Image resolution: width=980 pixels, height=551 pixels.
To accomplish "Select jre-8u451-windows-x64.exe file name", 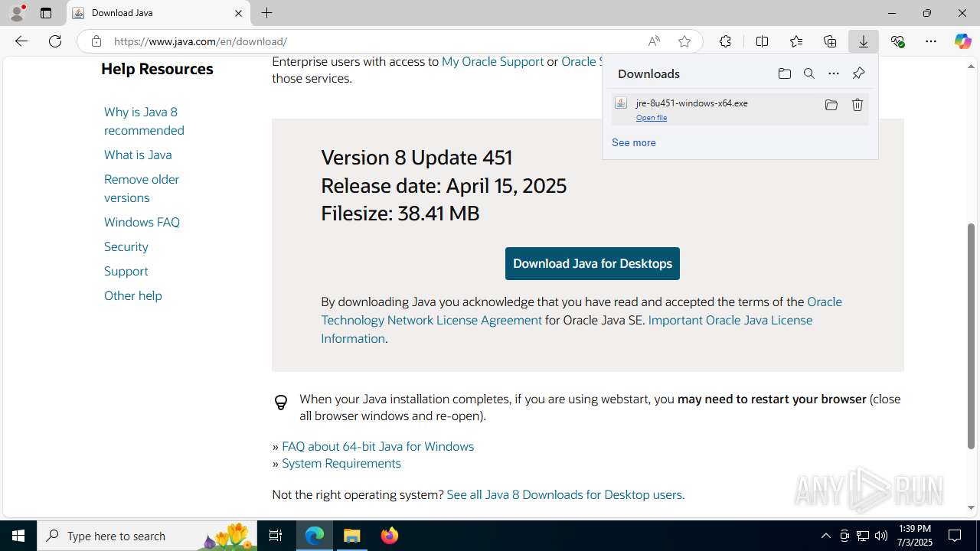I will coord(692,103).
